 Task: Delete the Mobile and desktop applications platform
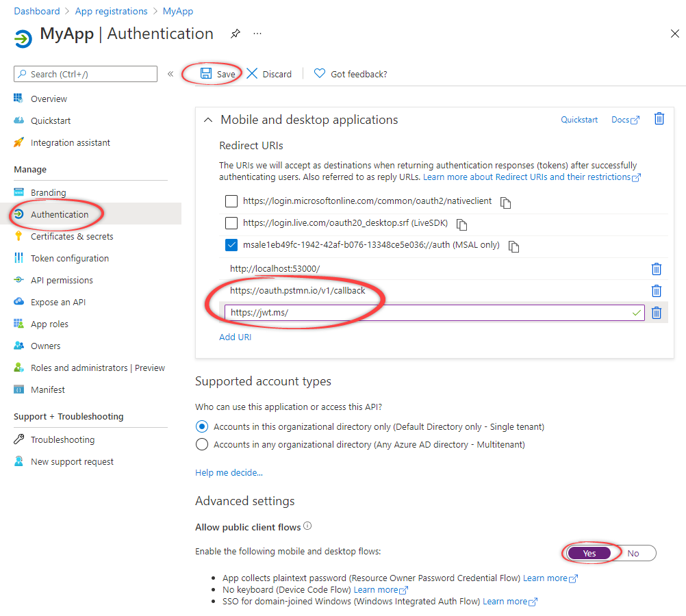pos(659,119)
